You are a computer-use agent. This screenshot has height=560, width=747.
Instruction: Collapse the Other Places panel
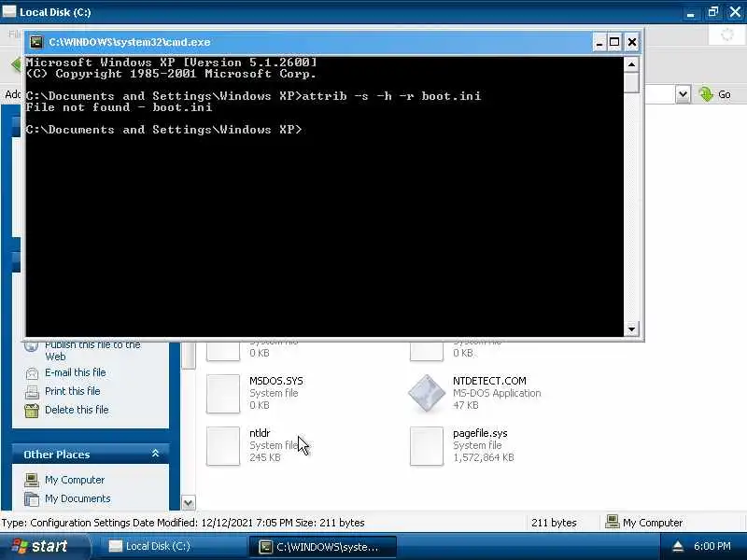(155, 454)
